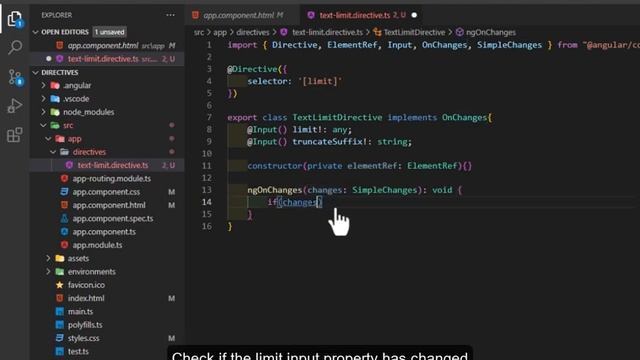Viewport: 640px width, 360px height.
Task: Open Source Control view in activity bar
Action: tap(15, 77)
